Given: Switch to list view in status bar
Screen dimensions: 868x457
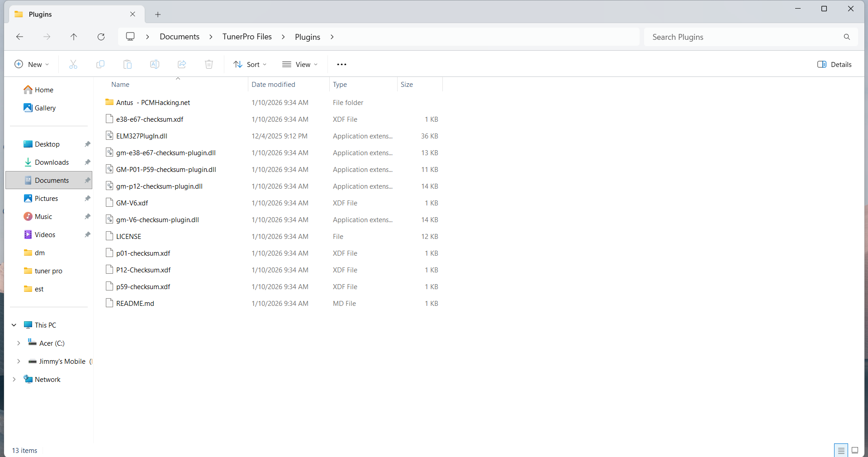Looking at the screenshot, I should point(840,450).
